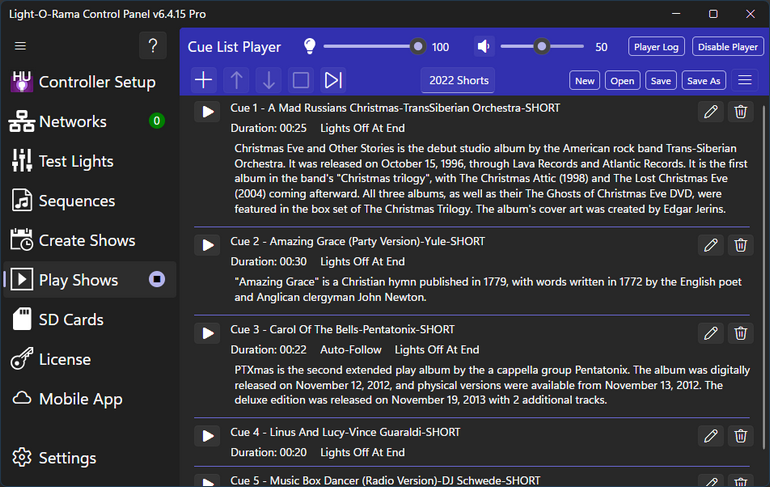Image resolution: width=770 pixels, height=487 pixels.
Task: Click the green Networks status badge
Action: [157, 121]
